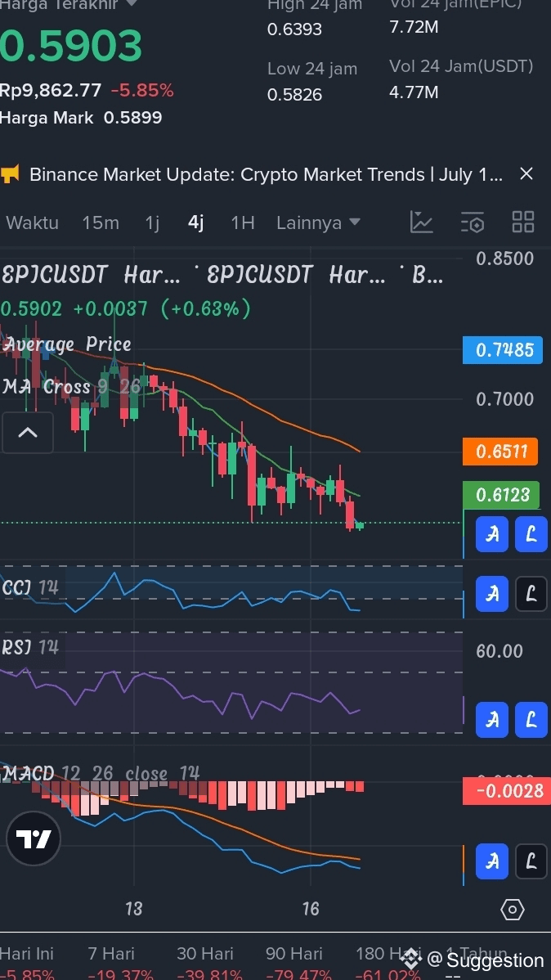Viewport: 551px width, 980px height.
Task: Select the Waktu chart view
Action: click(32, 223)
